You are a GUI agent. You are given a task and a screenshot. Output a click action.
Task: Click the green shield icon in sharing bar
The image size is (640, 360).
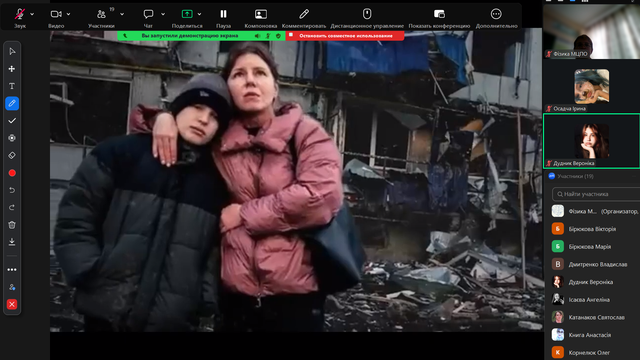point(278,36)
